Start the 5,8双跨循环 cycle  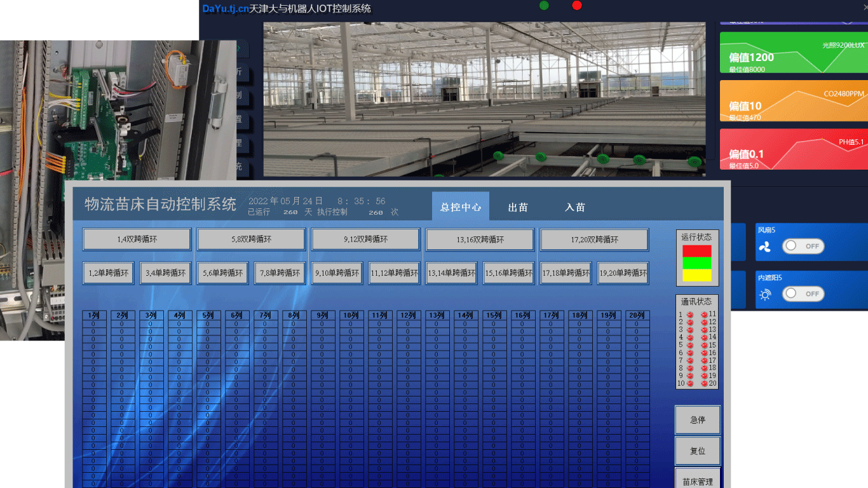click(251, 240)
